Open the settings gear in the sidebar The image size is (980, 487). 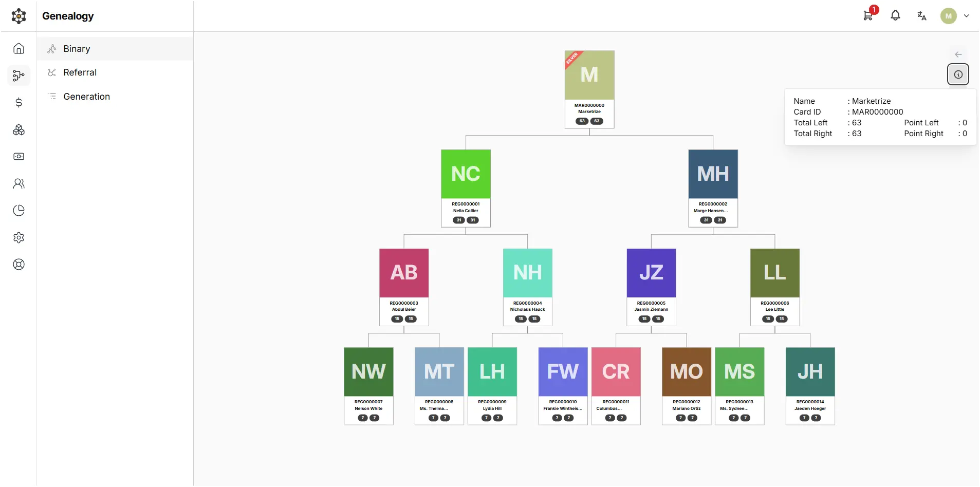(19, 238)
